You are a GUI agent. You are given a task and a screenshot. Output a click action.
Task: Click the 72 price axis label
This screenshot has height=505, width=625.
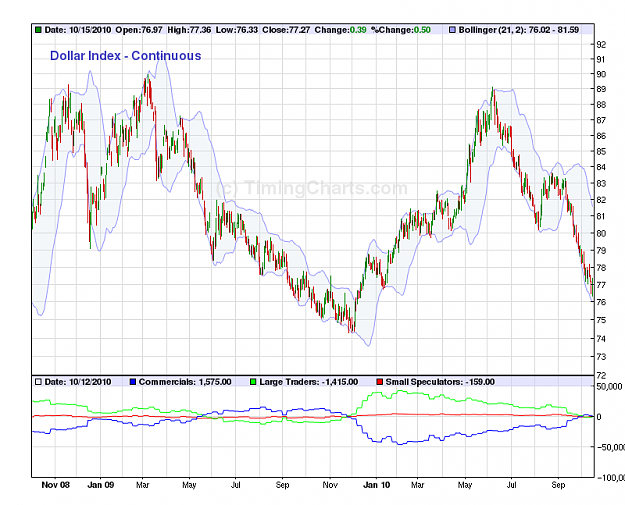pyautogui.click(x=601, y=375)
